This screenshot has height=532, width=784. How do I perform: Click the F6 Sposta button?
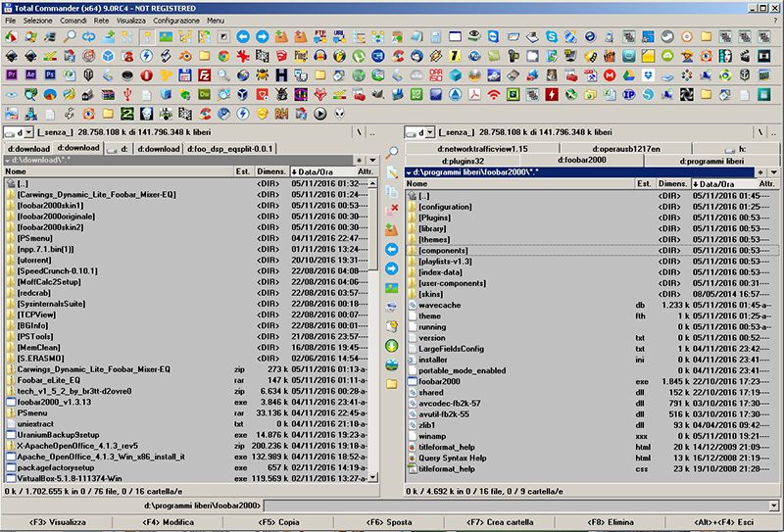389,522
